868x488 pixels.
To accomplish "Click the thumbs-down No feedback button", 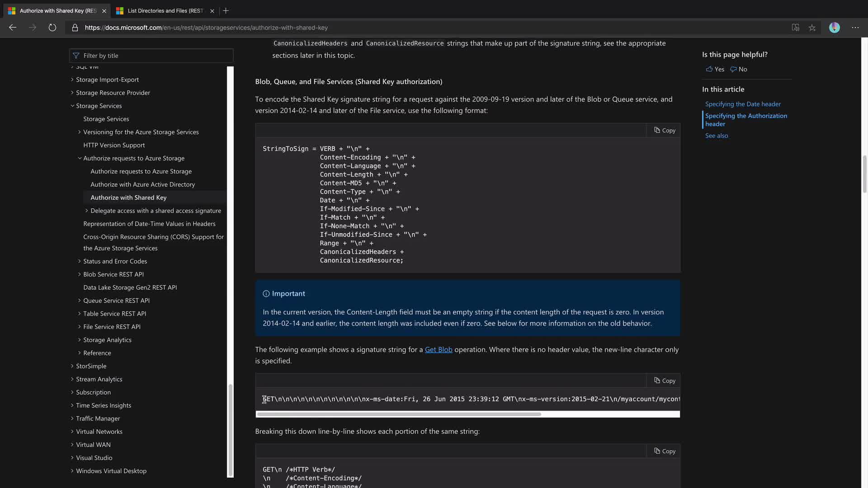I will click(x=739, y=69).
